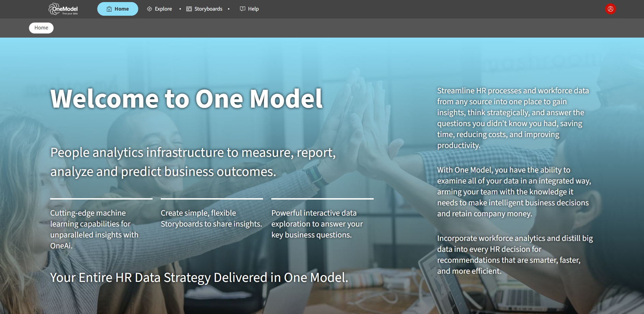Open the Help menu item

253,9
